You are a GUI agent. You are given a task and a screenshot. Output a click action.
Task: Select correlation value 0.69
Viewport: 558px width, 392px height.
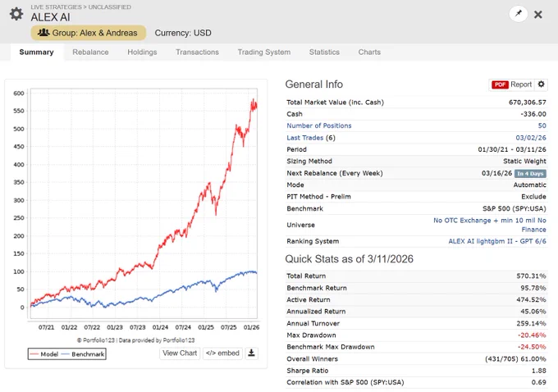(539, 382)
